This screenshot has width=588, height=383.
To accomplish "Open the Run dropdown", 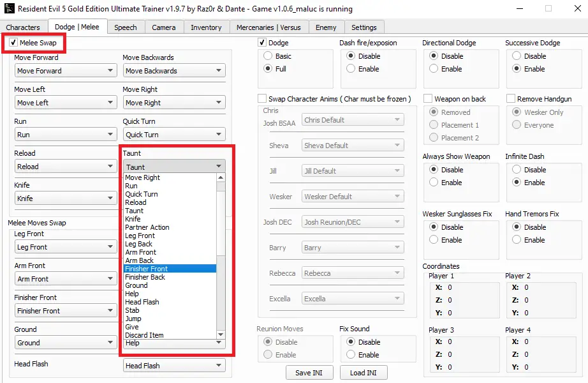I will (x=66, y=135).
